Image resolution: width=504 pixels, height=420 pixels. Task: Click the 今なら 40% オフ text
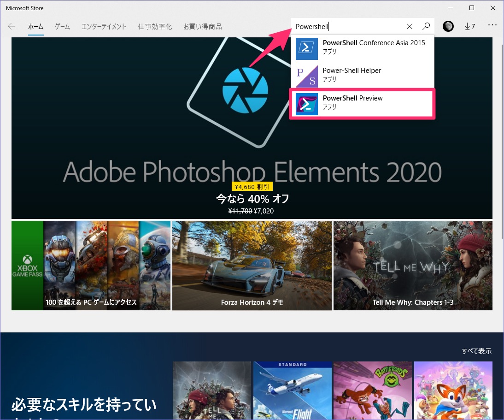point(252,199)
